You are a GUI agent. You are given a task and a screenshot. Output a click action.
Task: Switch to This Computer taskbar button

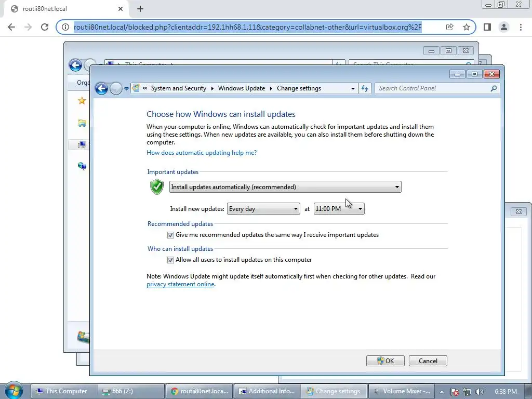click(x=64, y=391)
